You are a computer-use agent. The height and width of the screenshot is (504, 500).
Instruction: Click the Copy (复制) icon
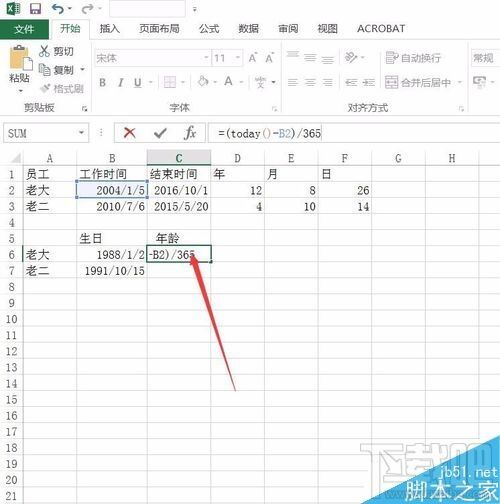pos(44,70)
